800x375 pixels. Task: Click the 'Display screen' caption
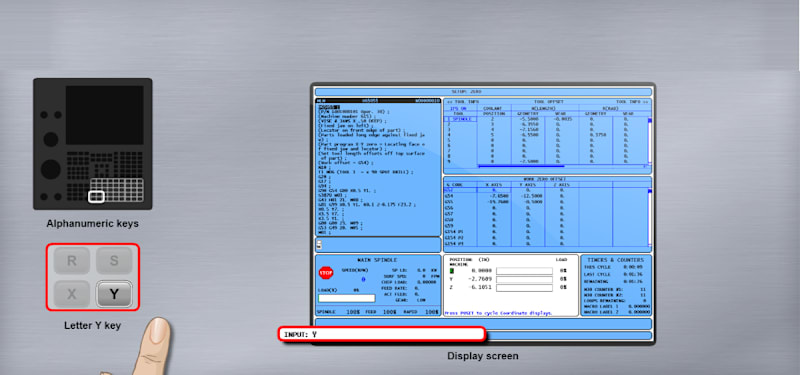pyautogui.click(x=483, y=356)
